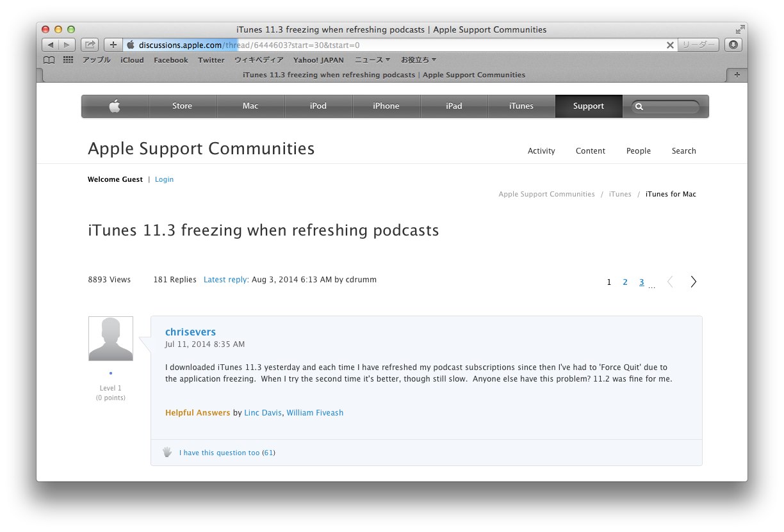Click 'I have this question too'
The height and width of the screenshot is (532, 784).
point(219,453)
